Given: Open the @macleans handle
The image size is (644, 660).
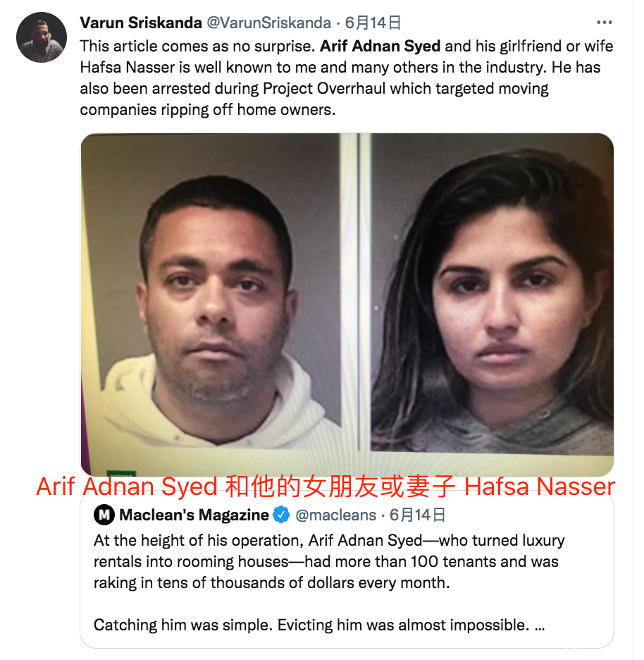Looking at the screenshot, I should [335, 515].
